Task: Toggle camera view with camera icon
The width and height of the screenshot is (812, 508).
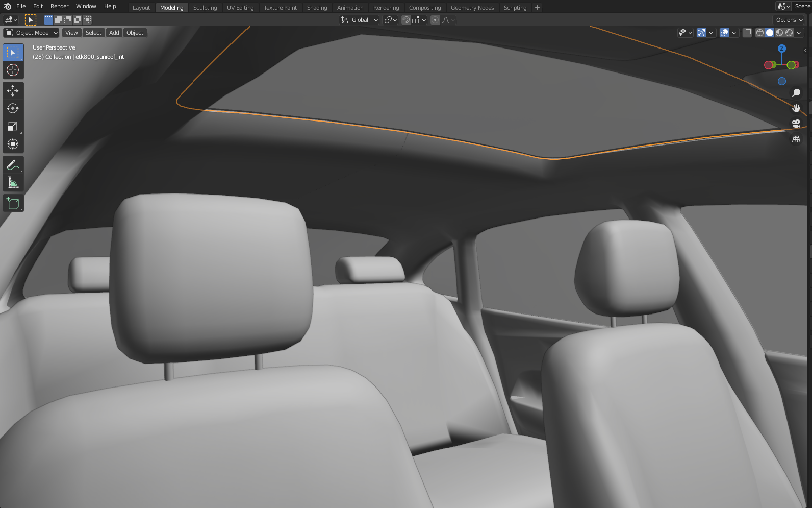Action: click(796, 124)
